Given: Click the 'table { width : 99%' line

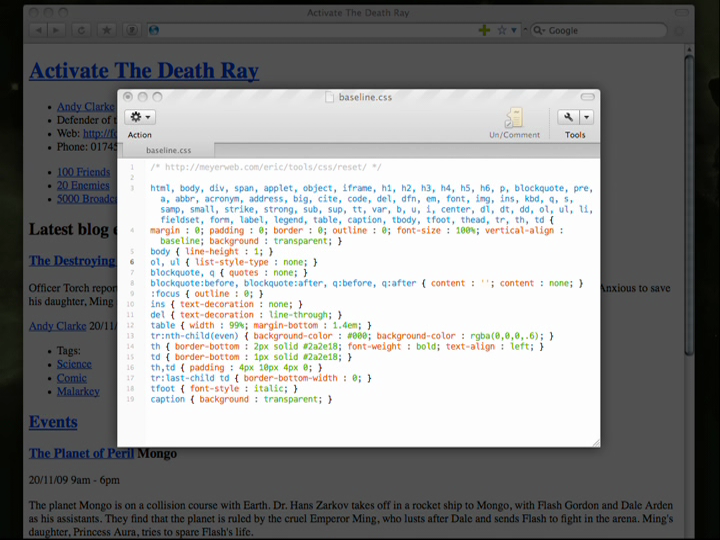Looking at the screenshot, I should [261, 325].
